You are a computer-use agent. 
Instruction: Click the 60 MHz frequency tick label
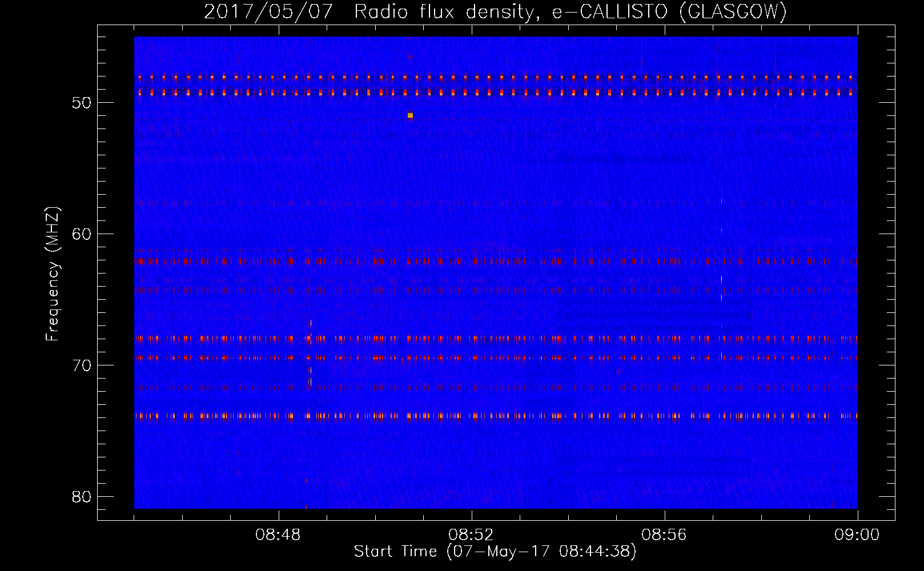(x=82, y=234)
